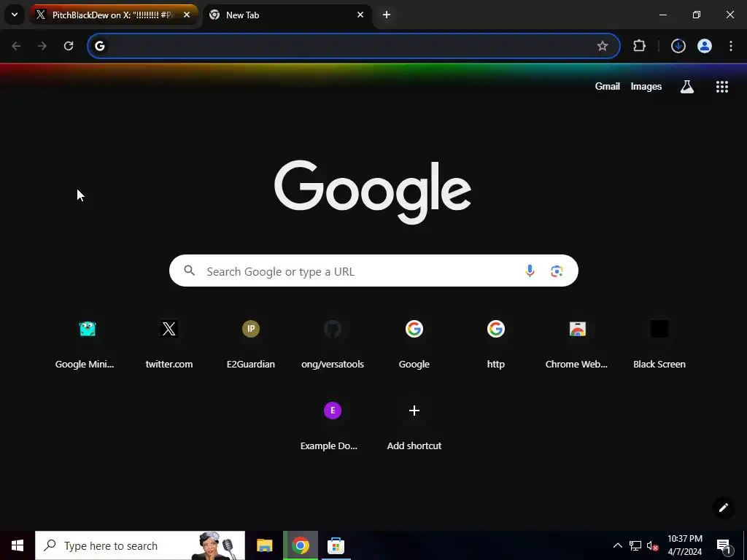The image size is (747, 560).
Task: Open the tab search dropdown arrow
Action: tap(15, 15)
